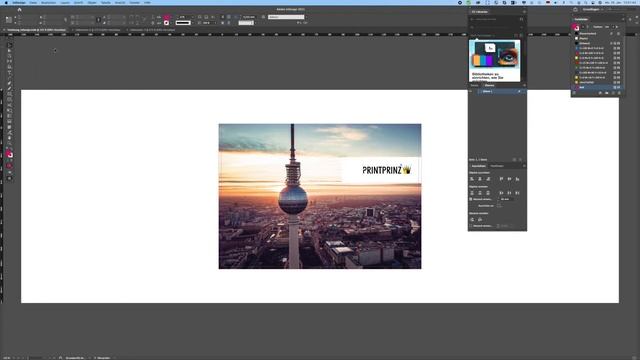Switch to the Ausrichten tab
The height and width of the screenshot is (360, 640).
pos(478,166)
